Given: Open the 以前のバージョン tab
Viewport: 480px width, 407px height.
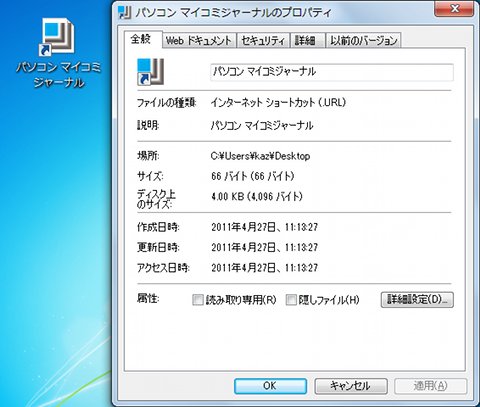Looking at the screenshot, I should click(363, 41).
